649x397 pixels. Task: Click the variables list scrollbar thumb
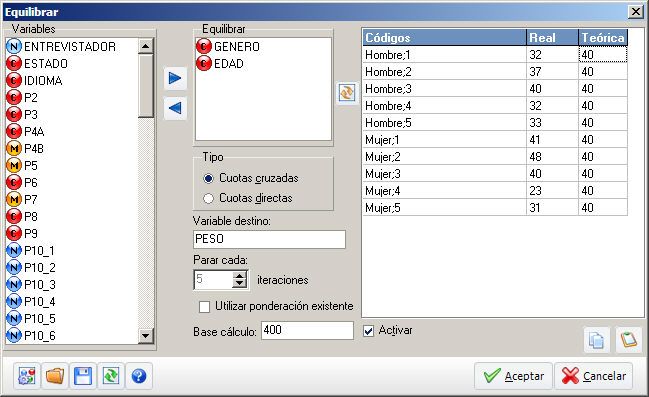(145, 86)
